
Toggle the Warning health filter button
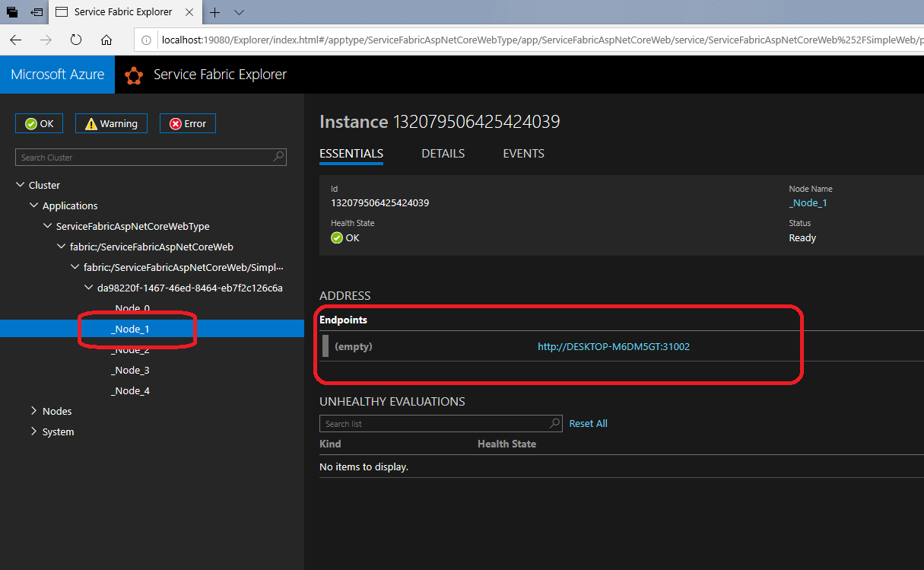(111, 123)
